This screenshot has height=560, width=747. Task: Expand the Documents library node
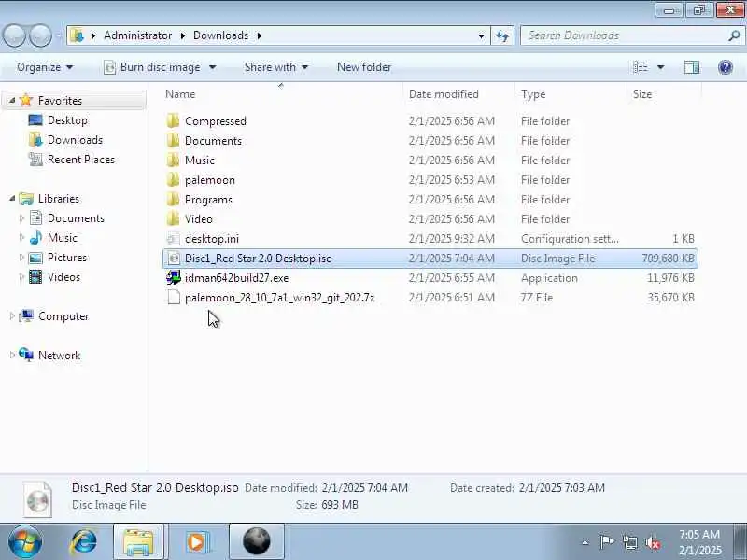click(21, 218)
